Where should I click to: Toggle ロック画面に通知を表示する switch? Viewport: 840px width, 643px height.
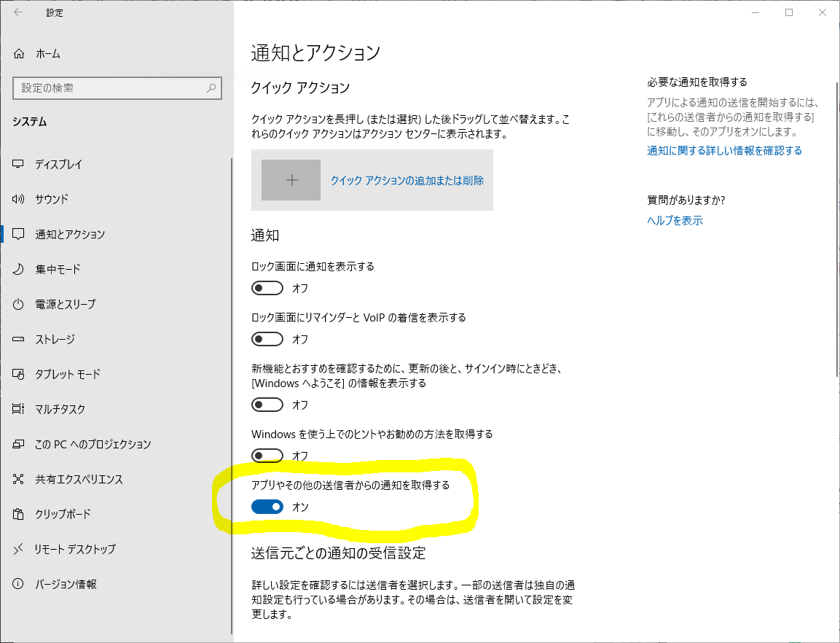[267, 288]
